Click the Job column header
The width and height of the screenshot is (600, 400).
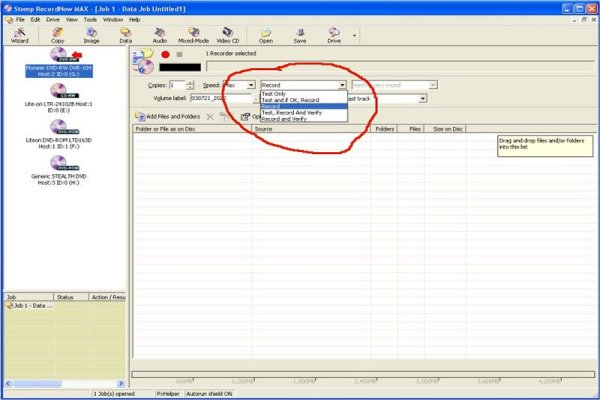[29, 297]
